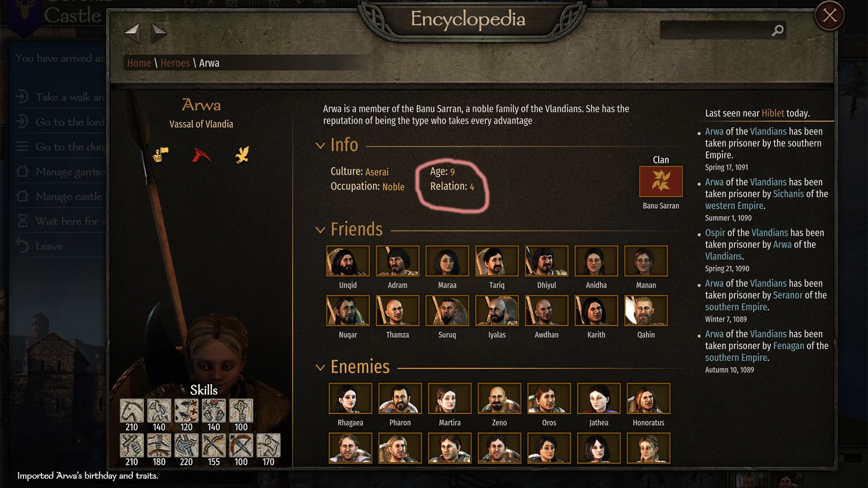Collapse the Friends section

click(x=320, y=230)
